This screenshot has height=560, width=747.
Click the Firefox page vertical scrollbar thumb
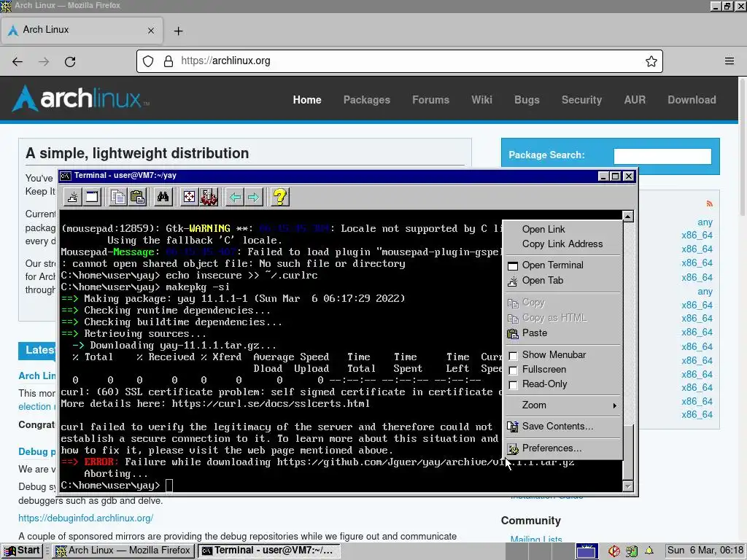tap(742, 147)
